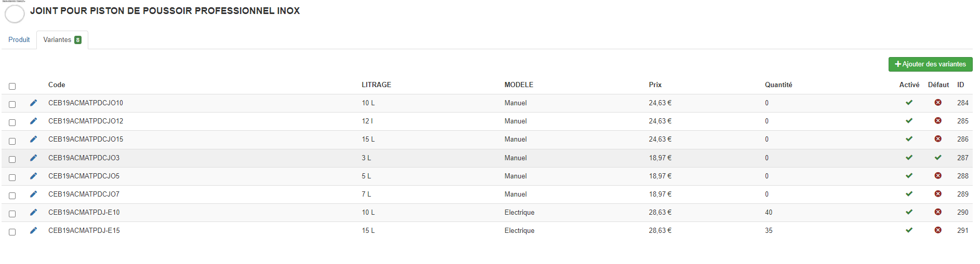
Task: Set variant 284 as default via red icon
Action: pyautogui.click(x=938, y=103)
